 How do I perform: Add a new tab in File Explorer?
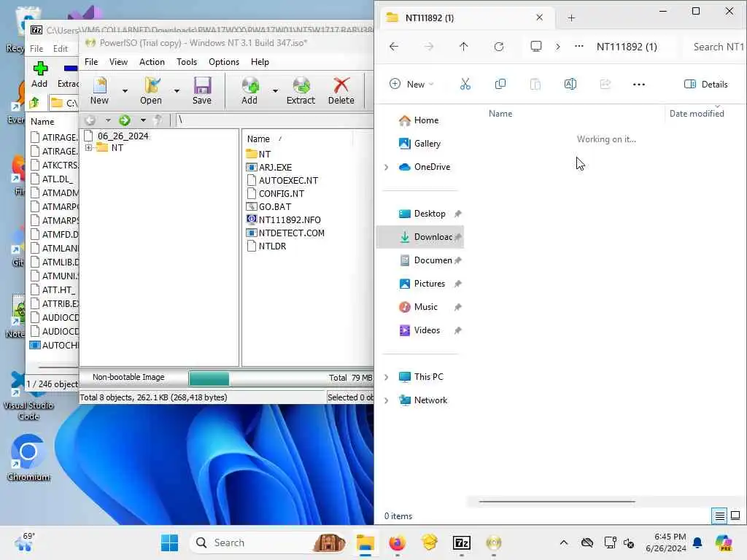pos(571,18)
